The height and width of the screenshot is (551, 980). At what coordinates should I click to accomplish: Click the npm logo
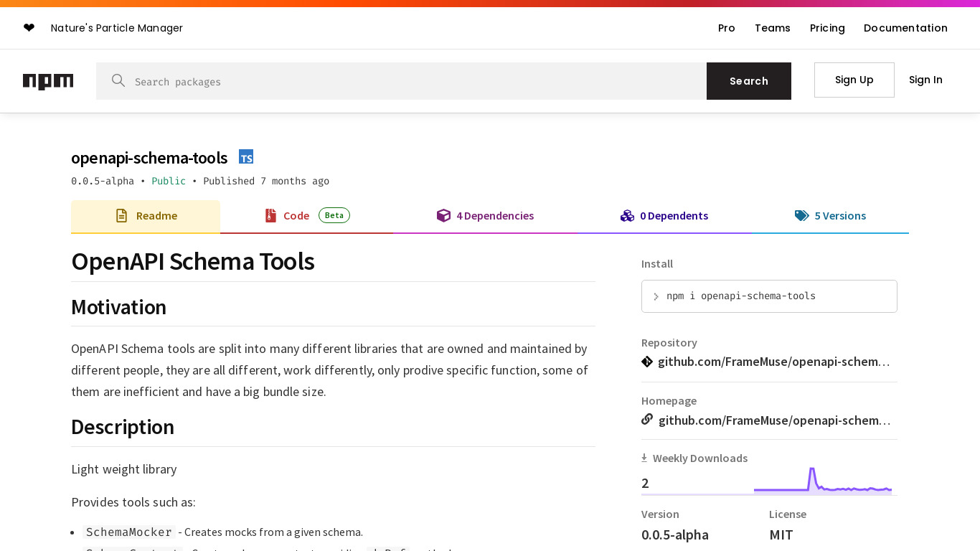(x=48, y=81)
